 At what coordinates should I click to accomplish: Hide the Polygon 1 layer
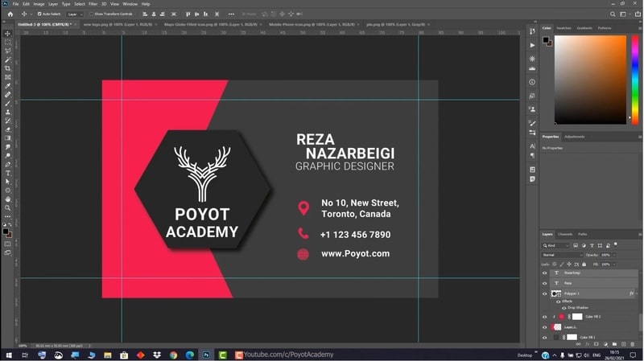(545, 294)
